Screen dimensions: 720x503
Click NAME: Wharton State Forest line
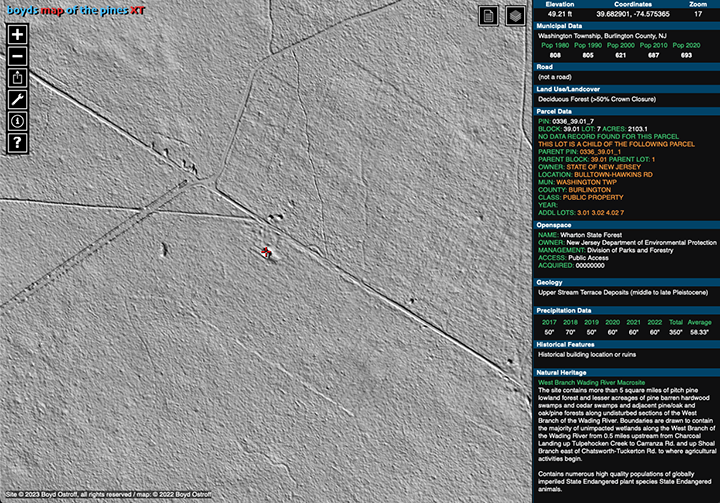click(580, 235)
